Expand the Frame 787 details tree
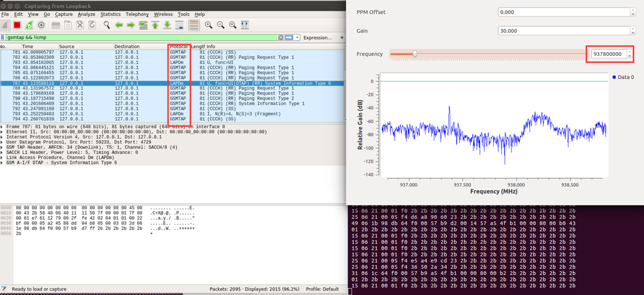Screen dimensions: 644x295 3,127
